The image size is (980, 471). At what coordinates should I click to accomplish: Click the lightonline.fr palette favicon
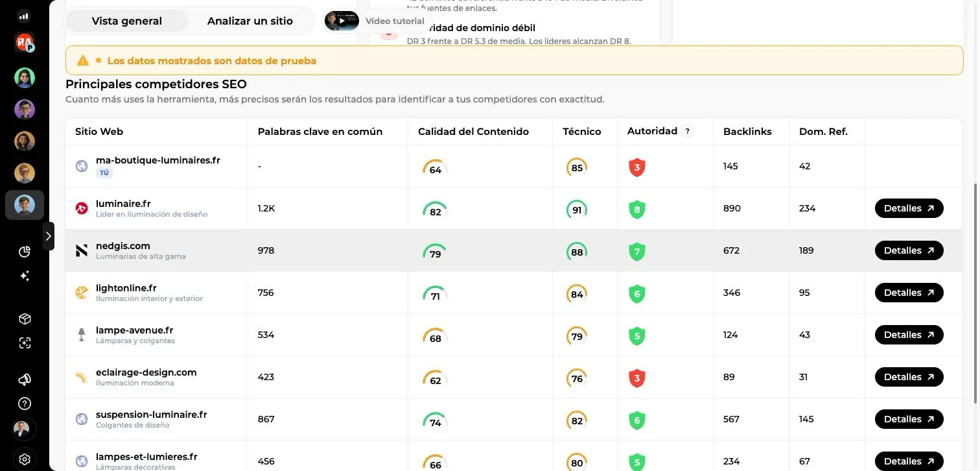click(x=82, y=293)
